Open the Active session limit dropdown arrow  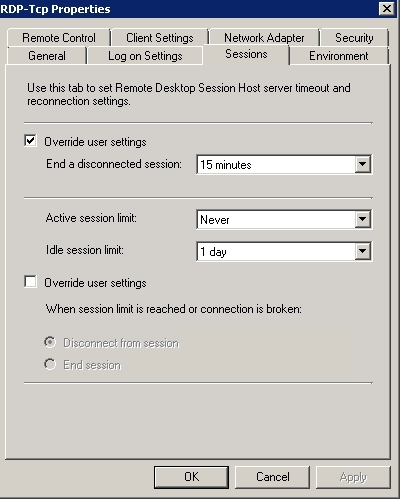[x=362, y=219]
